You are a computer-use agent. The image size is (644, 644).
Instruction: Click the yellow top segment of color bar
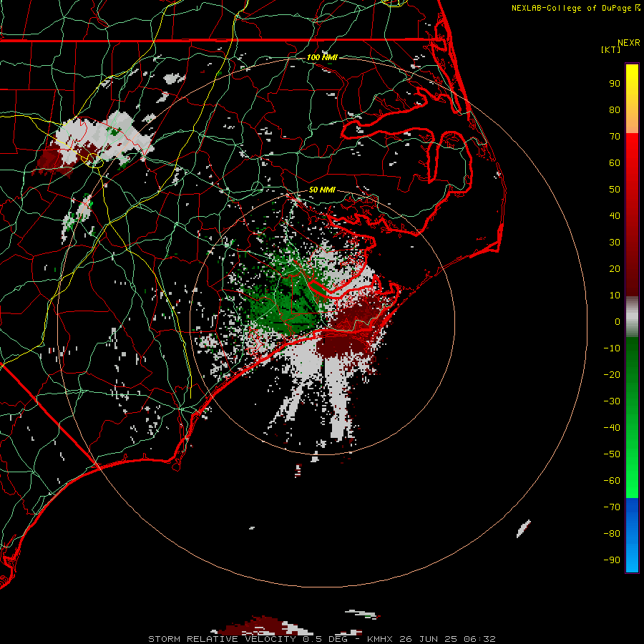click(632, 99)
